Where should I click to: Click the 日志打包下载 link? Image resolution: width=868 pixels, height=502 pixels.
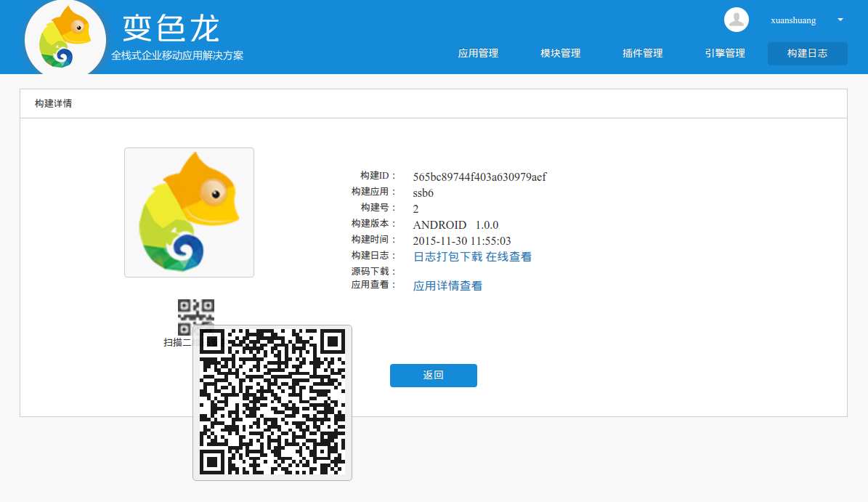pos(448,256)
